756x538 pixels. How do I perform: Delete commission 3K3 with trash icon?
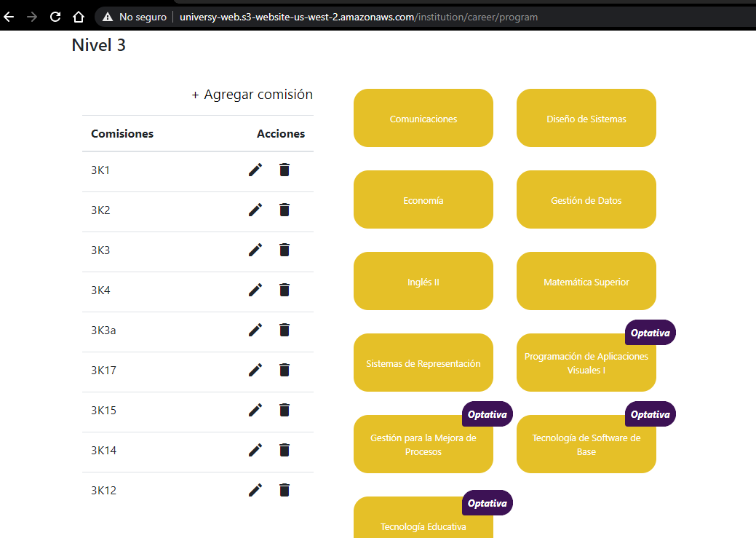285,250
